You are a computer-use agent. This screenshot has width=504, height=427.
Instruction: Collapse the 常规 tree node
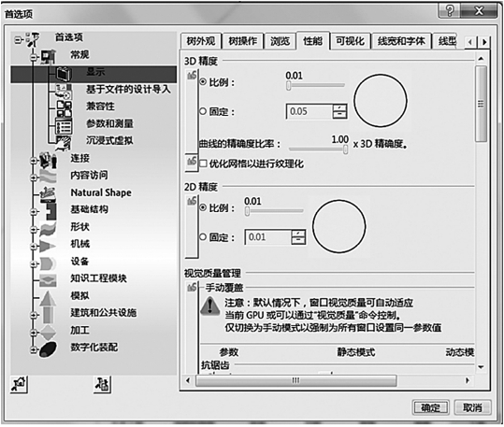(x=34, y=57)
